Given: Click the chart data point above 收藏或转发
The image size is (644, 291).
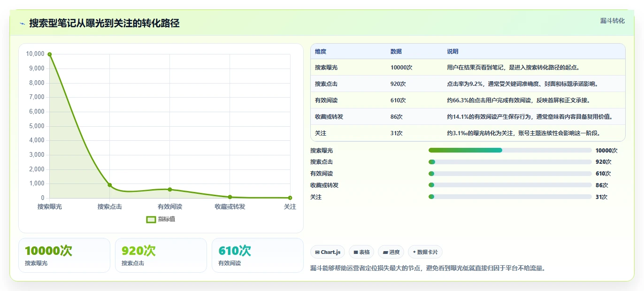Looking at the screenshot, I should click(x=230, y=197).
